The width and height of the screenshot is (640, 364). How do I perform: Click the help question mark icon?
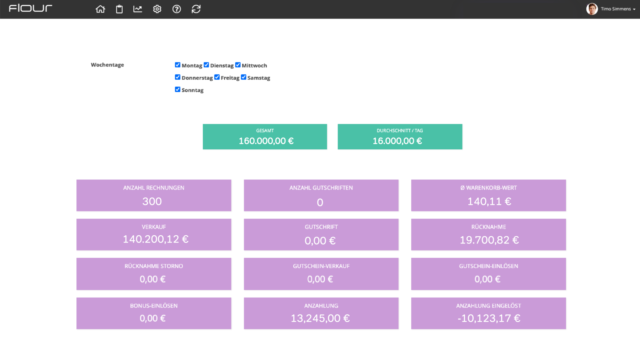click(177, 9)
